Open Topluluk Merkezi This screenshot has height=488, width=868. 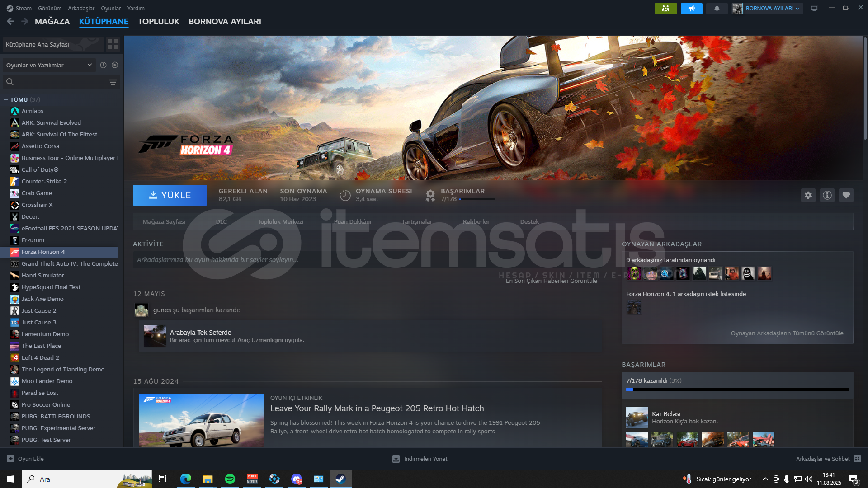pos(280,222)
